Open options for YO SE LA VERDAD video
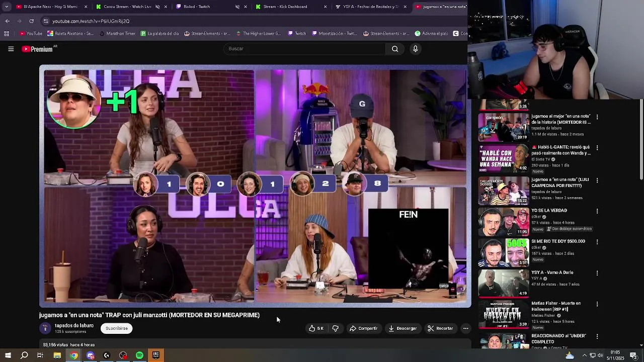The height and width of the screenshot is (362, 644). (x=597, y=211)
